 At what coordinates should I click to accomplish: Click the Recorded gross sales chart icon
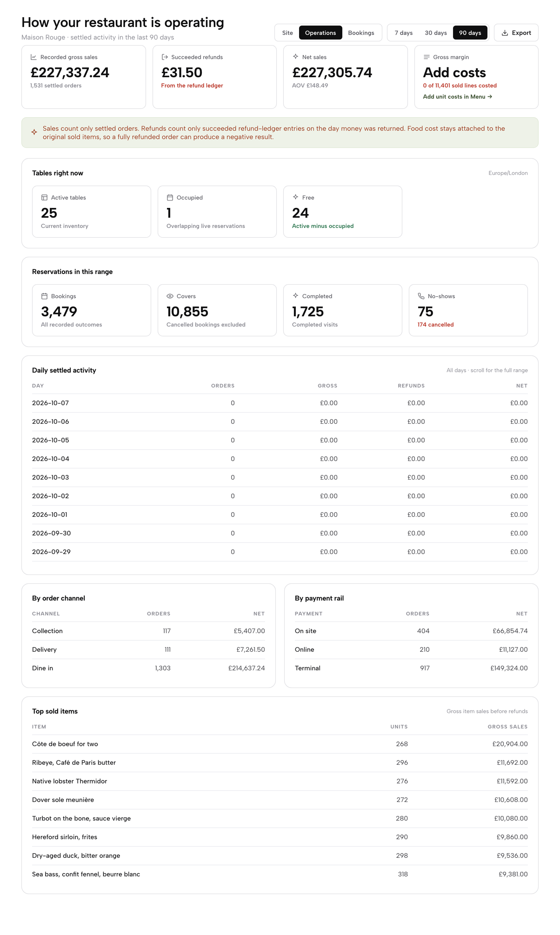(33, 57)
